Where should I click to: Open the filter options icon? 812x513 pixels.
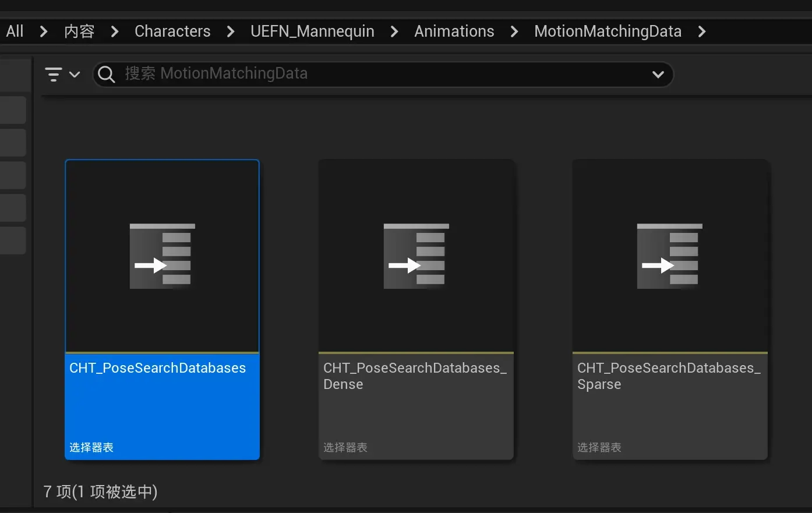pos(54,75)
